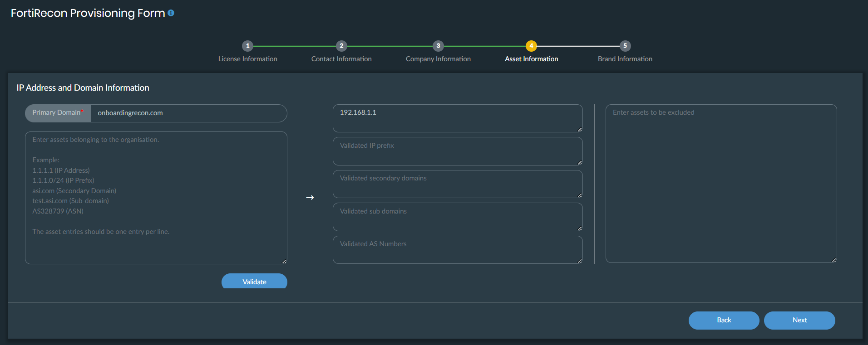Viewport: 868px width, 345px height.
Task: Click the validated IP box containing 192.168.1.1
Action: click(458, 118)
